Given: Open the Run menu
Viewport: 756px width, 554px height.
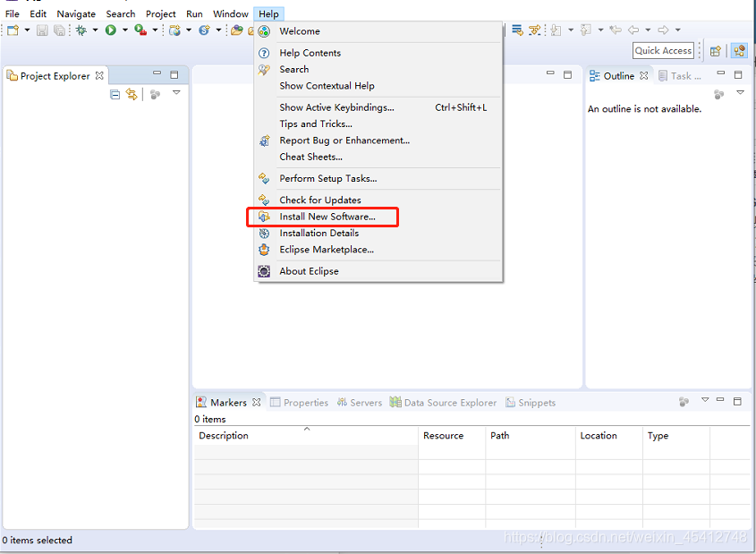Looking at the screenshot, I should pyautogui.click(x=194, y=14).
